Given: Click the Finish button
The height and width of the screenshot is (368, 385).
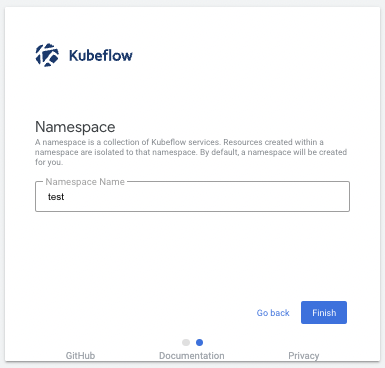Looking at the screenshot, I should click(x=324, y=312).
